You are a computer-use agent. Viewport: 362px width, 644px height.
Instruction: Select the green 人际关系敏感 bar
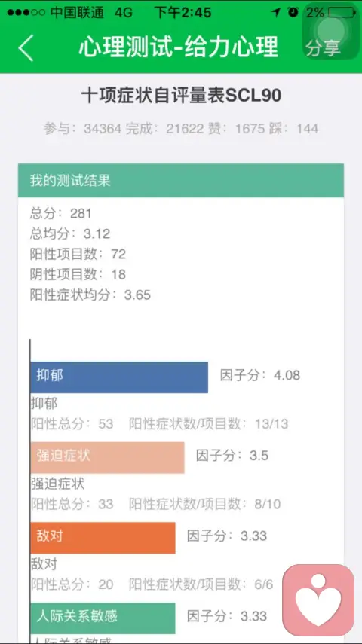pos(103,618)
